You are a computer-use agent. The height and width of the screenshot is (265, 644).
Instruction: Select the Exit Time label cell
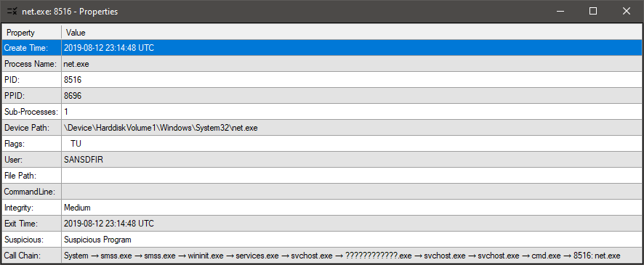coord(31,224)
